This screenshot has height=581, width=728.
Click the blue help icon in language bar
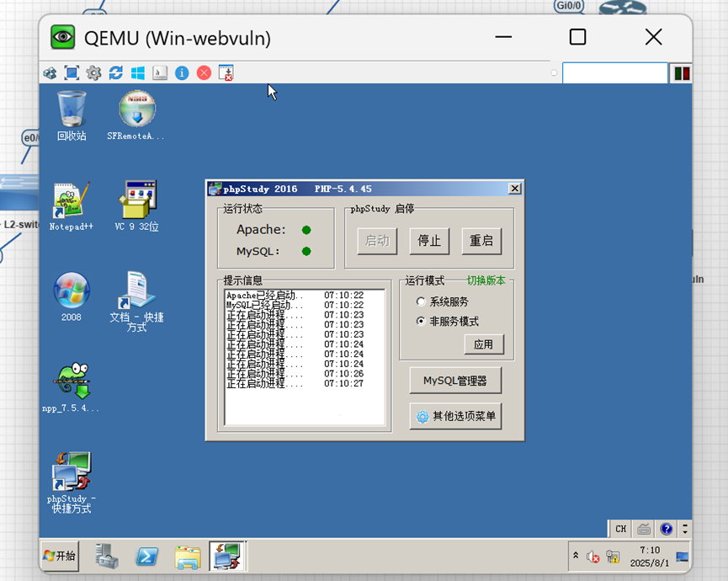[x=667, y=529]
